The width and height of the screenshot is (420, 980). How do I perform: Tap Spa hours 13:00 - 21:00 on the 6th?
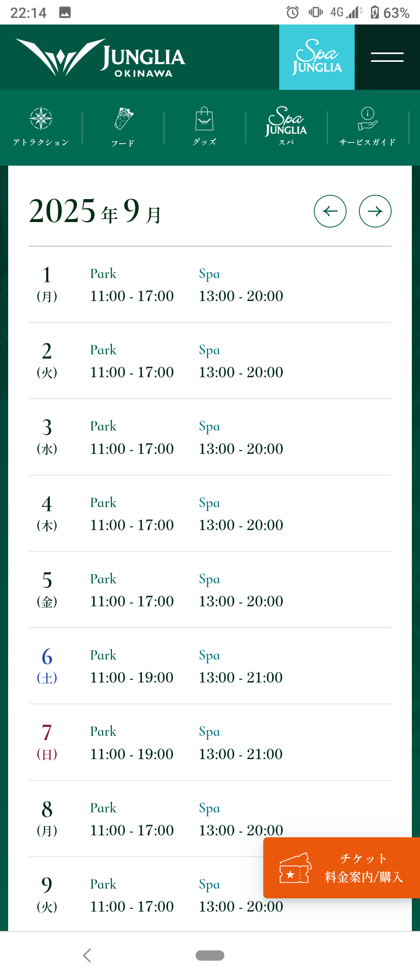[x=241, y=677]
